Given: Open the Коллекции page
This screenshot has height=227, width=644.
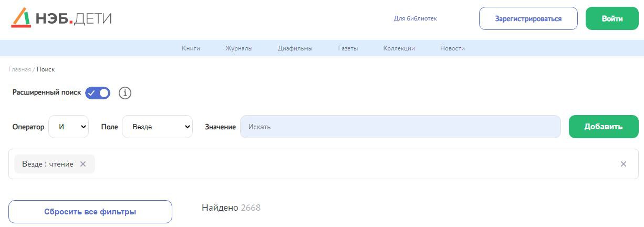Looking at the screenshot, I should coord(399,48).
